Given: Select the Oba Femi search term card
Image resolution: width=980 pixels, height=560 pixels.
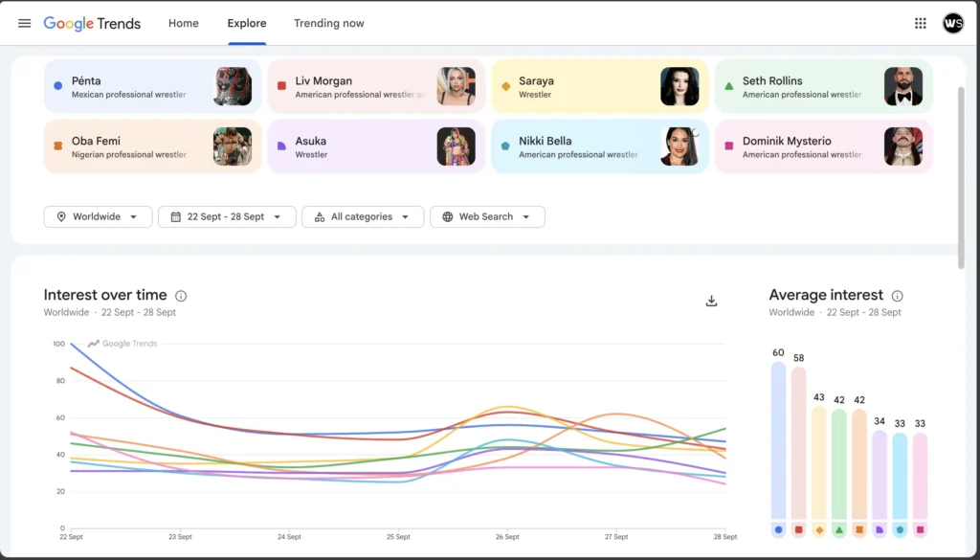Looking at the screenshot, I should pyautogui.click(x=152, y=146).
